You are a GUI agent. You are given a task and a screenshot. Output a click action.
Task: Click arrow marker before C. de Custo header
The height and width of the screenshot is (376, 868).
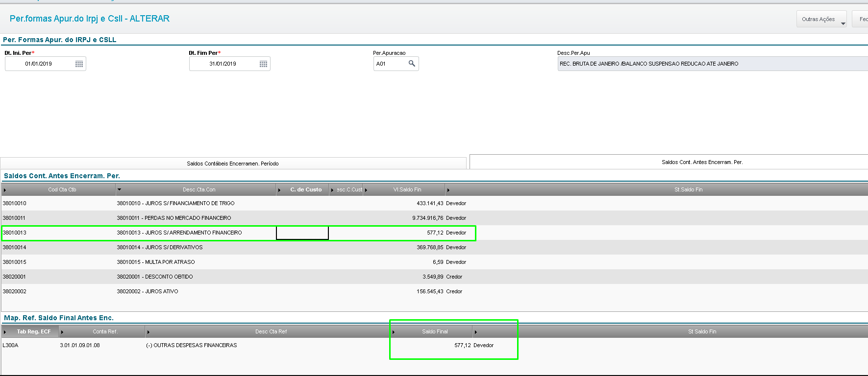point(279,190)
